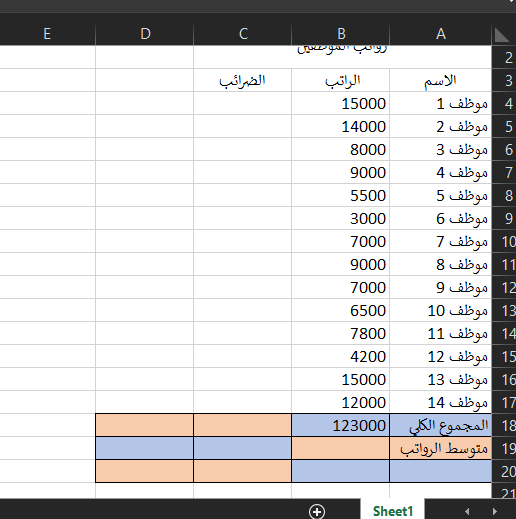Select the موظف 12 cell
The image size is (516, 519).
tap(441, 357)
